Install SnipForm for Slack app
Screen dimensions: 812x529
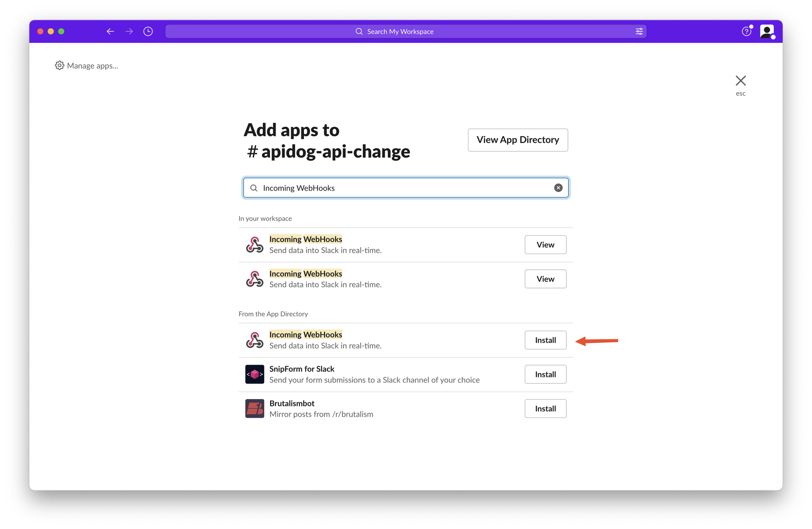(544, 374)
